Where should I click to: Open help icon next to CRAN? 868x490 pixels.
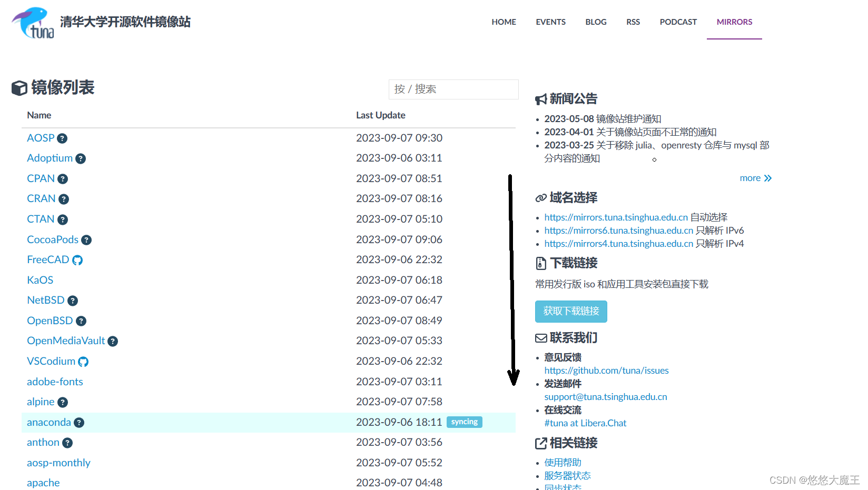pos(64,199)
